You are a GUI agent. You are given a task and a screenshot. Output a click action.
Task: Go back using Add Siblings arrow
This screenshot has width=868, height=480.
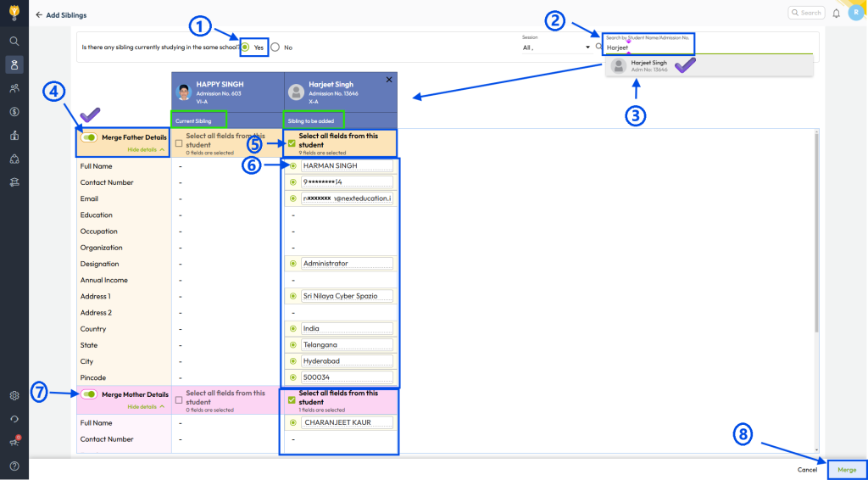tap(39, 15)
